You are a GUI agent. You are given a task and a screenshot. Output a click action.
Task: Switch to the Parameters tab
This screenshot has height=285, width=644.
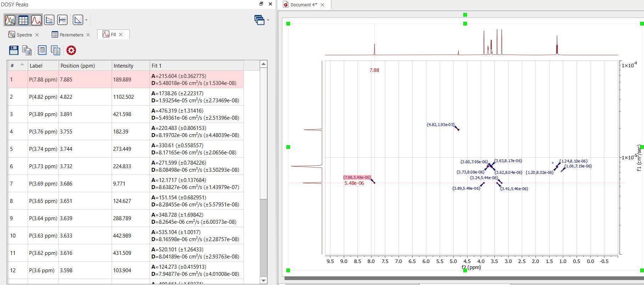[x=72, y=35]
